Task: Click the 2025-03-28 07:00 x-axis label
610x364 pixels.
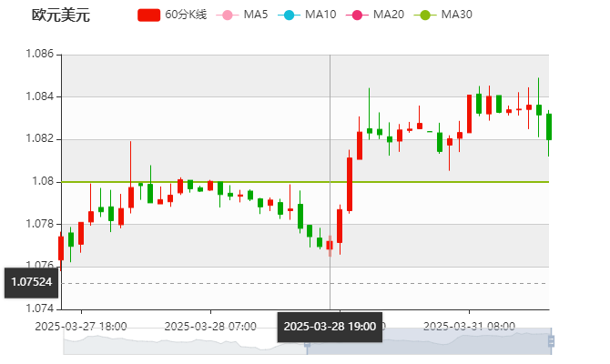Action: click(x=209, y=325)
